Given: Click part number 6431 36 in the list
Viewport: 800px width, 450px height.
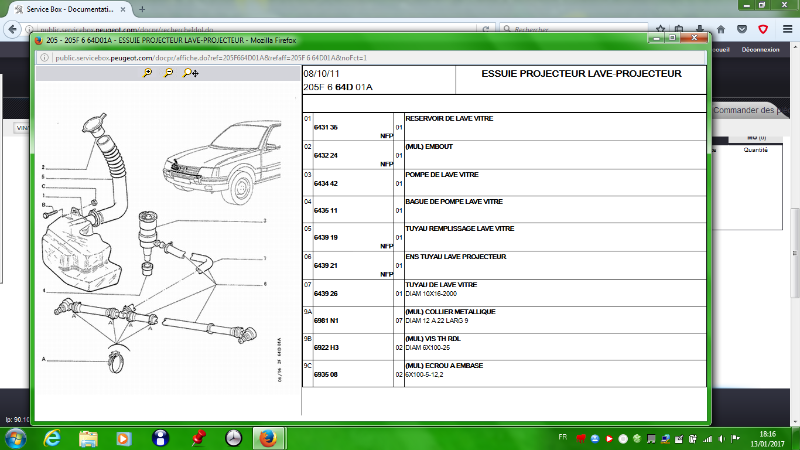Looking at the screenshot, I should 326,128.
